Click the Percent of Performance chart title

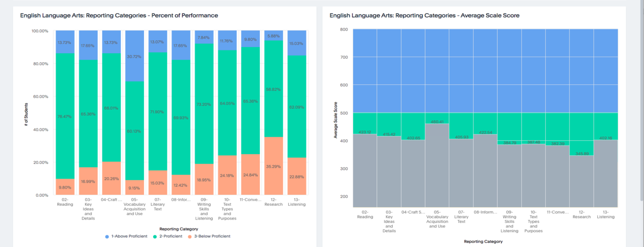pyautogui.click(x=119, y=15)
